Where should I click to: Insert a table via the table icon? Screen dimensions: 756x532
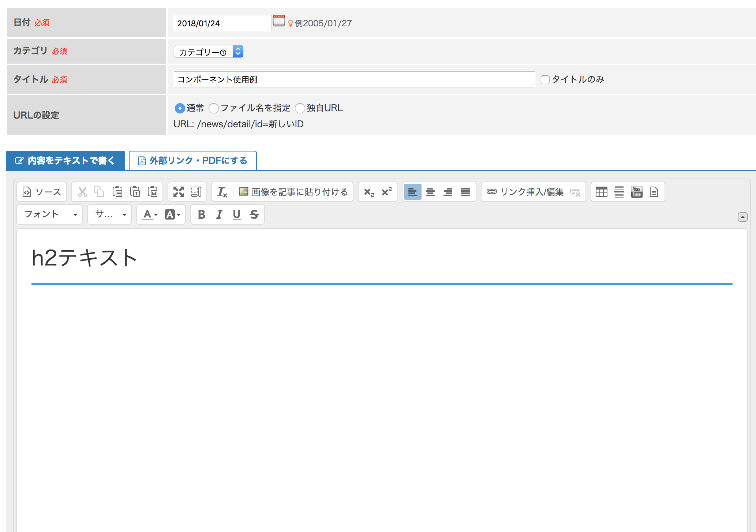coord(601,192)
